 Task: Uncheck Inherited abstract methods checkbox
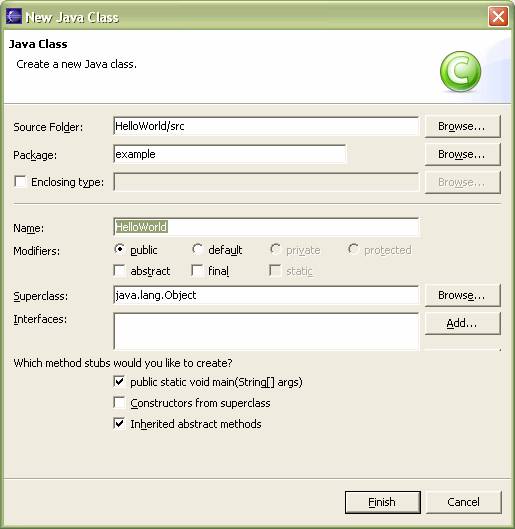click(x=119, y=423)
